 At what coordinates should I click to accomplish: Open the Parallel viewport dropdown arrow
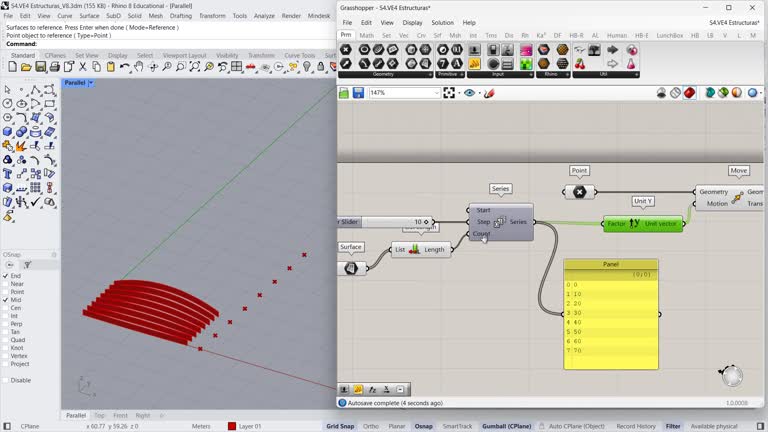click(x=91, y=83)
